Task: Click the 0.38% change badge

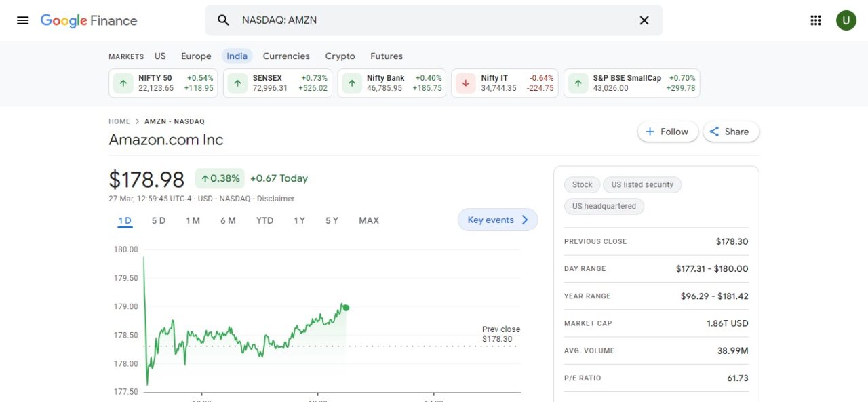Action: coord(220,178)
